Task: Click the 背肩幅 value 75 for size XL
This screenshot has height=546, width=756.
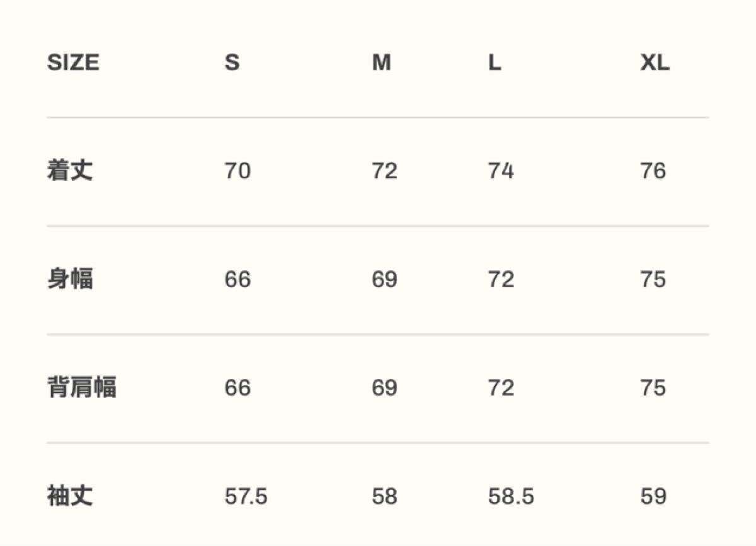Action: (653, 387)
